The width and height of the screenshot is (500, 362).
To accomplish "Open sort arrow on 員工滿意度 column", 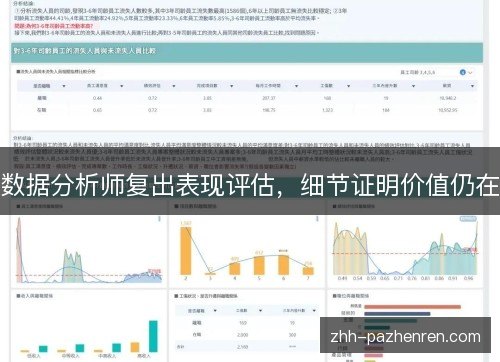I will pos(122,86).
